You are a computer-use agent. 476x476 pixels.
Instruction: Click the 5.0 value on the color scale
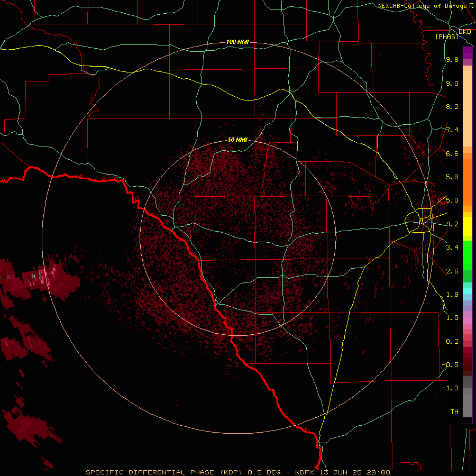click(x=452, y=200)
